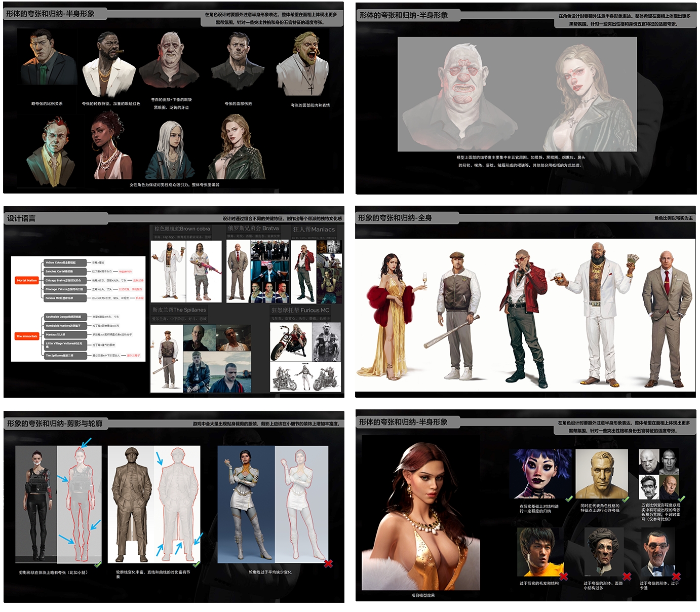Click the 设计语言 slide title tab
Viewport: 700px width, 612px height.
[x=21, y=218]
